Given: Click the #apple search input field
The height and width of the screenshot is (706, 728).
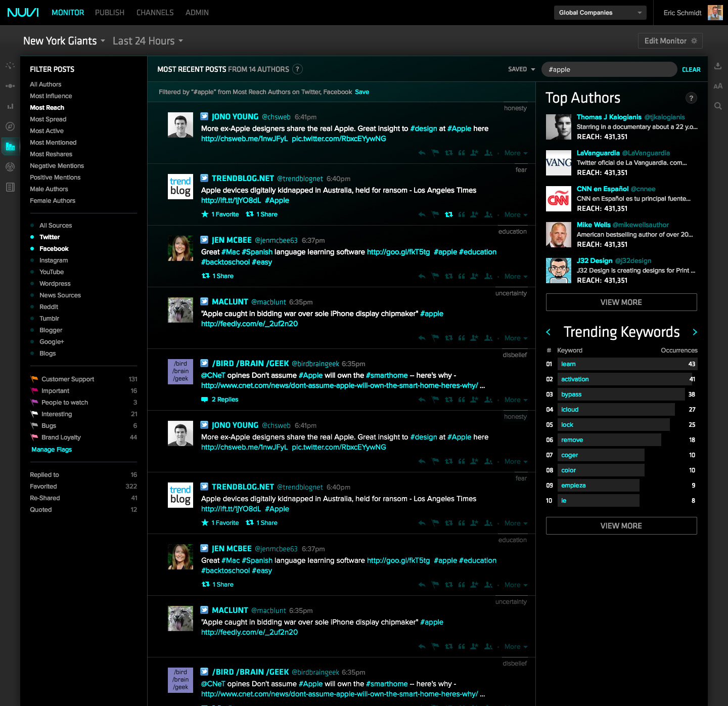Looking at the screenshot, I should [x=609, y=69].
